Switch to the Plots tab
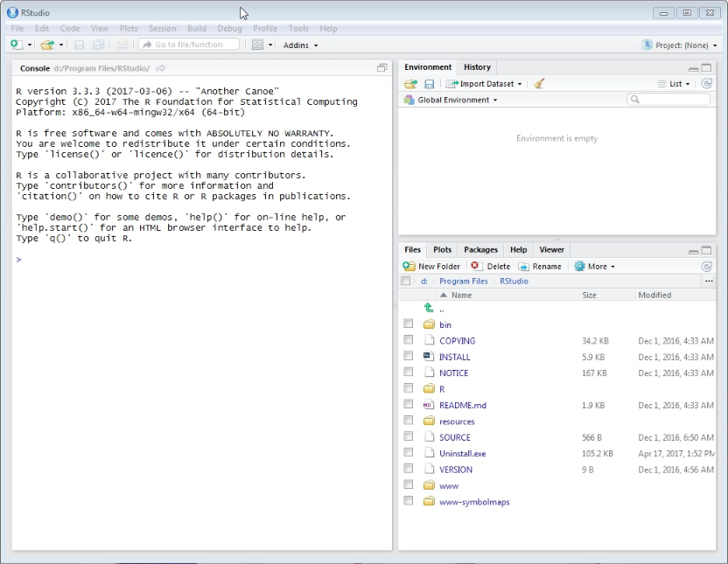The image size is (728, 564). click(442, 249)
